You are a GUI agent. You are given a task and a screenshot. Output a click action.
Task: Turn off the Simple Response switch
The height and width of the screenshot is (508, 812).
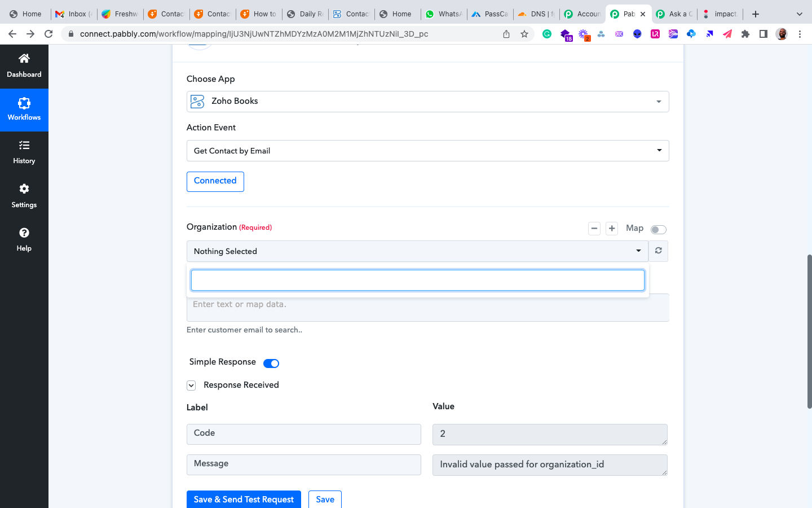[x=271, y=363]
